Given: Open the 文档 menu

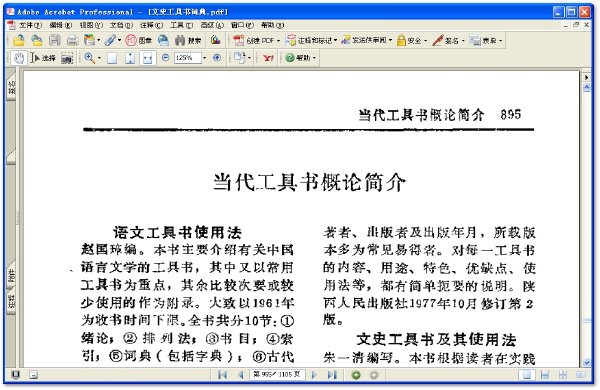Looking at the screenshot, I should (121, 25).
